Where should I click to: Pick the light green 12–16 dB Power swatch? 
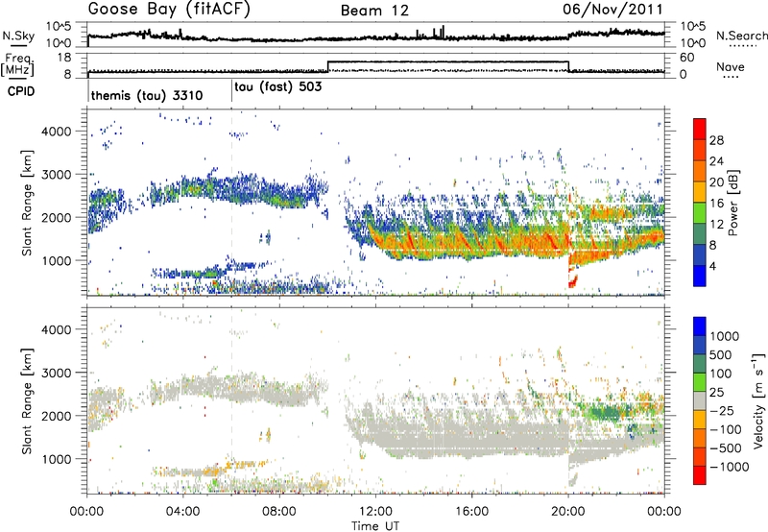pos(700,212)
